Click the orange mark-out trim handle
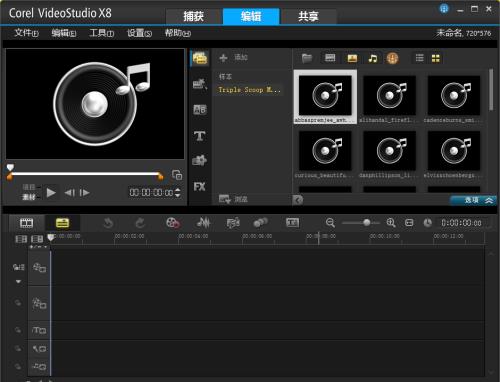The height and width of the screenshot is (382, 500). [x=161, y=176]
